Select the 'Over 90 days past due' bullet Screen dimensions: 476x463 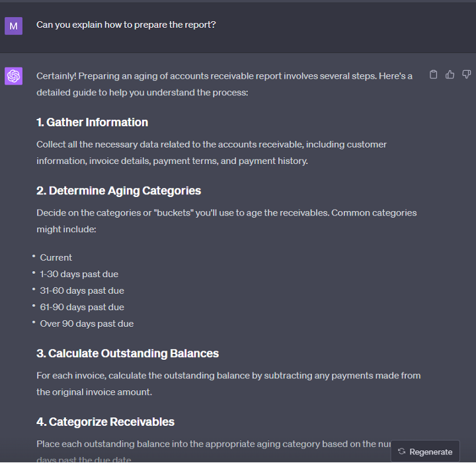[87, 324]
